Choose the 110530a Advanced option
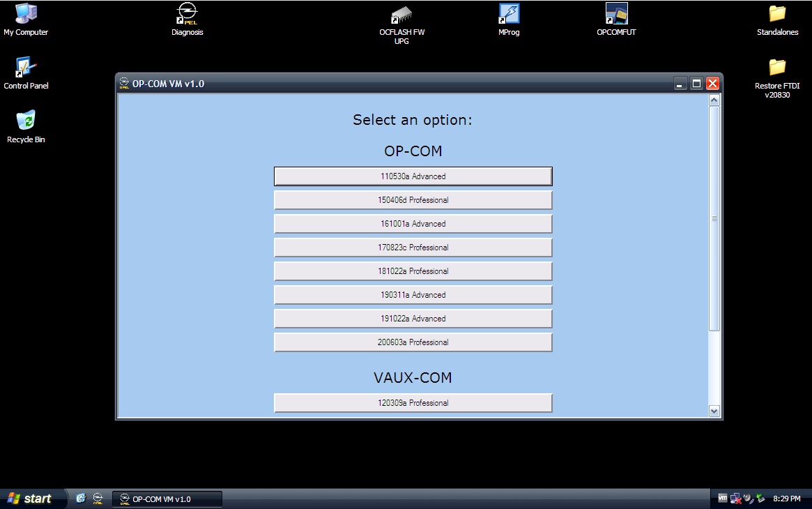Image resolution: width=812 pixels, height=509 pixels. click(413, 176)
